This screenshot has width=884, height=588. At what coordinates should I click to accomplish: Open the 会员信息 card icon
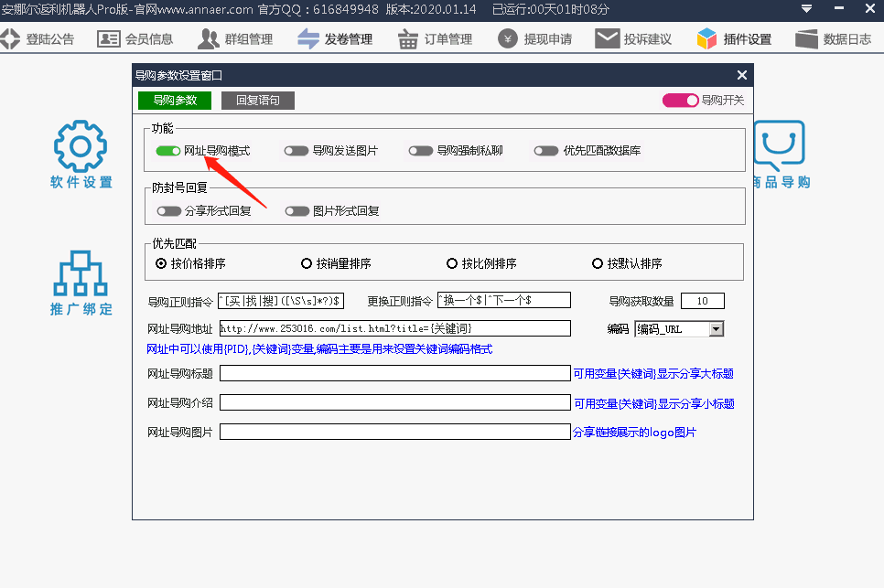pos(108,38)
